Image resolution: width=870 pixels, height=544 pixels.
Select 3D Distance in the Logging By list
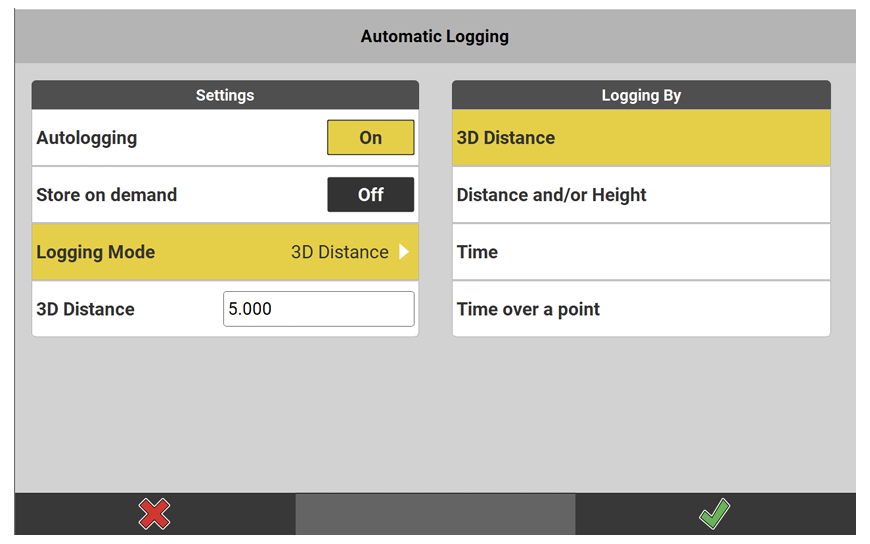[x=641, y=138]
